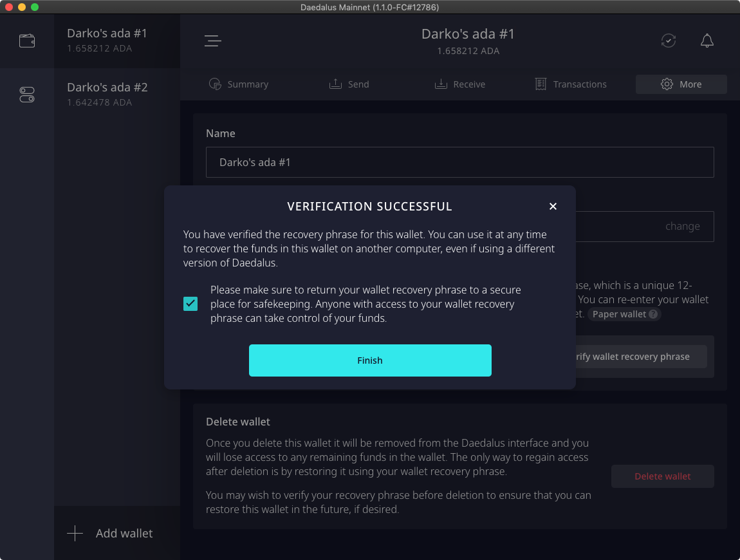Click the plus icon beside Add wallet

click(x=75, y=533)
